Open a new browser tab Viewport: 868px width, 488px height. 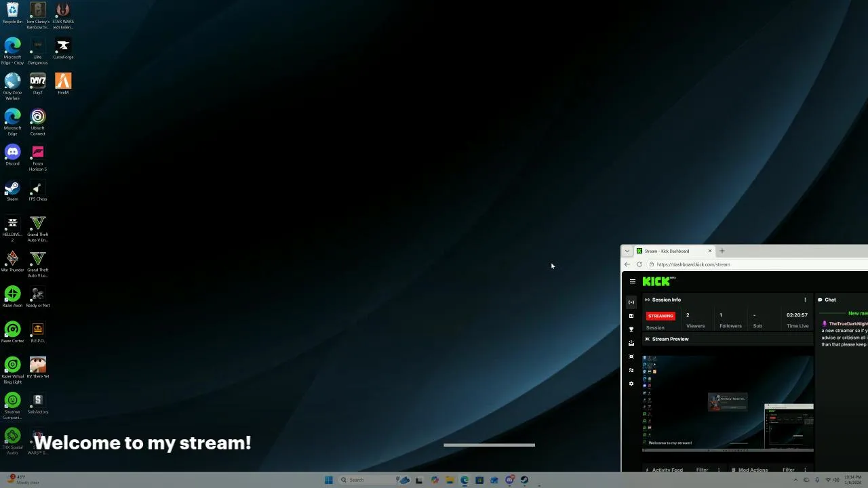tap(722, 251)
